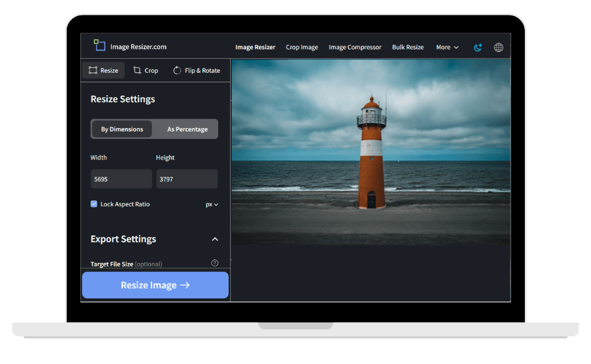Open the px unit dropdown
The height and width of the screenshot is (364, 591).
[210, 204]
